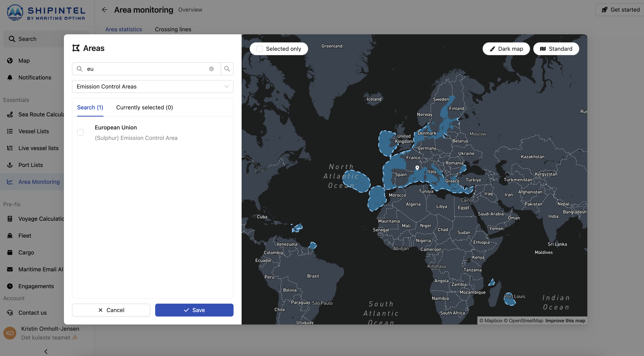Click the location pin marker on map
This screenshot has height=356, width=644.
click(x=417, y=168)
